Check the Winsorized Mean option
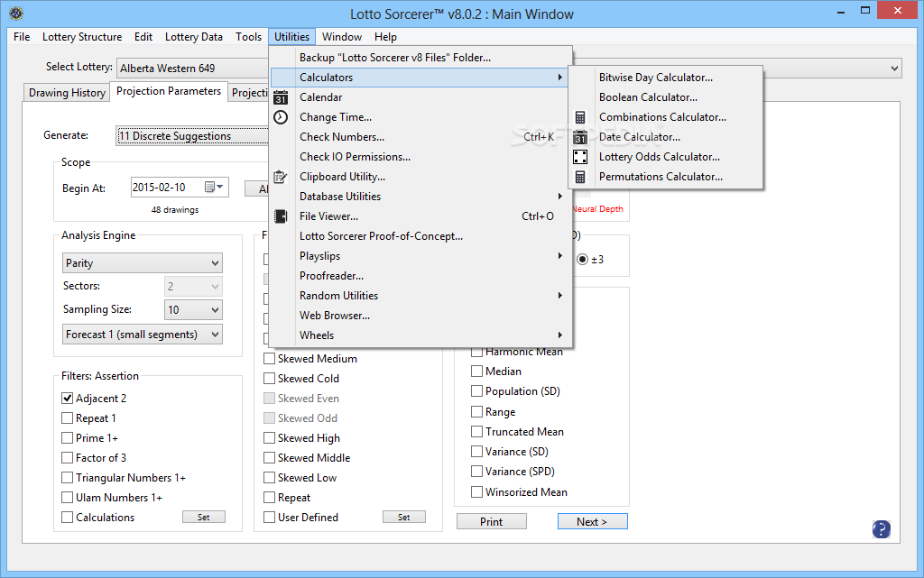The width and height of the screenshot is (924, 578). click(x=476, y=492)
